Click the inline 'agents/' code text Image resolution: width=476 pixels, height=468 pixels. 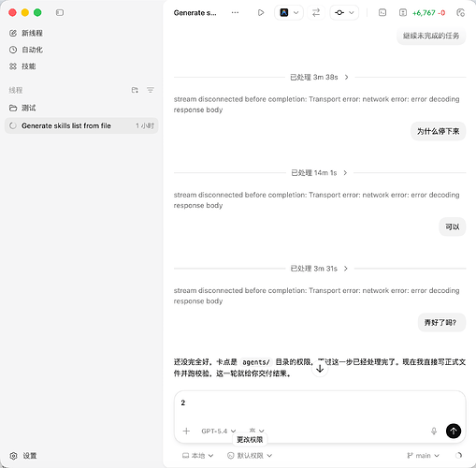(x=256, y=362)
